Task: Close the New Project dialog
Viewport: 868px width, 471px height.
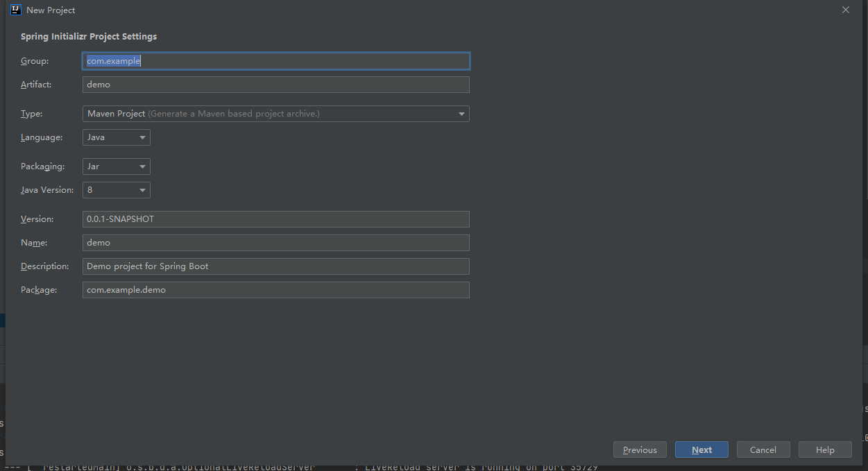Action: (x=845, y=10)
